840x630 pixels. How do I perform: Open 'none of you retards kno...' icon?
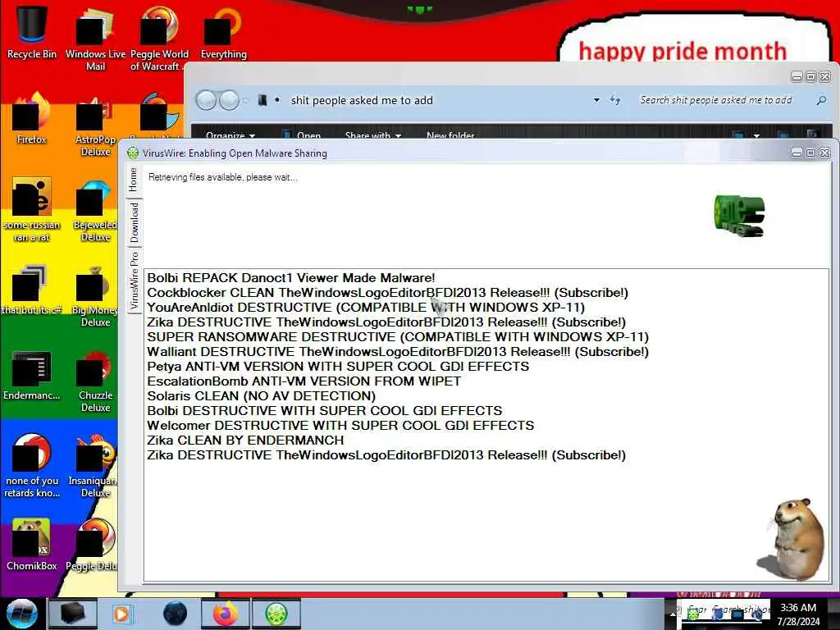(32, 466)
